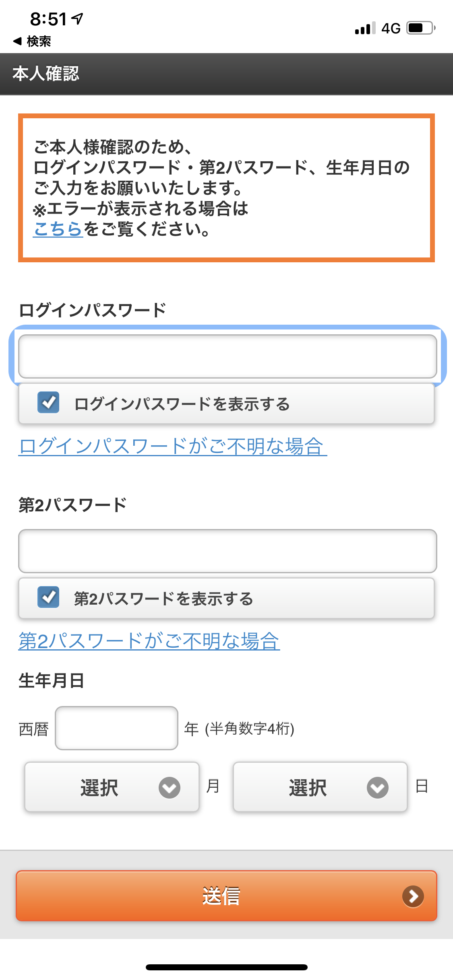Viewport: 453px width, 980px height.
Task: Open the month 選択 dropdown
Action: (112, 787)
